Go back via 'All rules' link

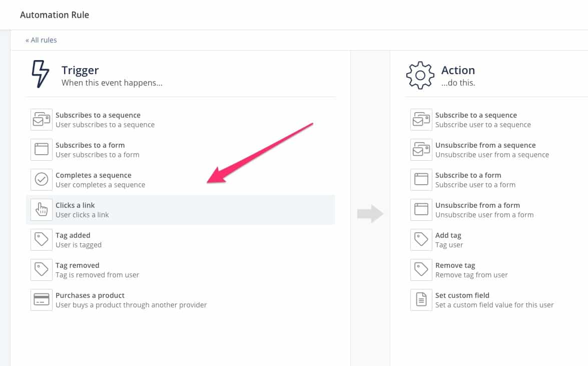pos(41,40)
